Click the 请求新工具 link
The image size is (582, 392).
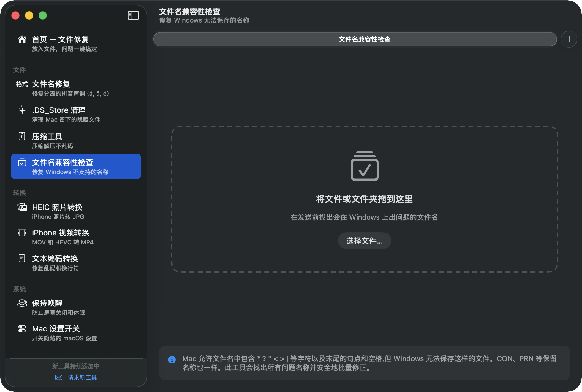82,377
